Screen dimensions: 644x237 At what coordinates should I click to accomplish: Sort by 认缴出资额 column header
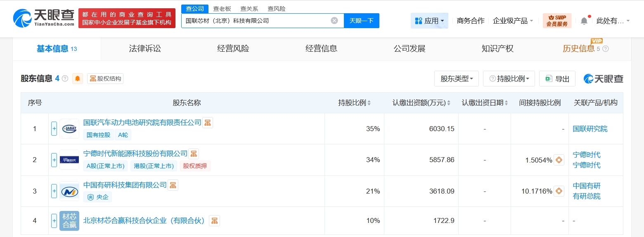pyautogui.click(x=421, y=103)
